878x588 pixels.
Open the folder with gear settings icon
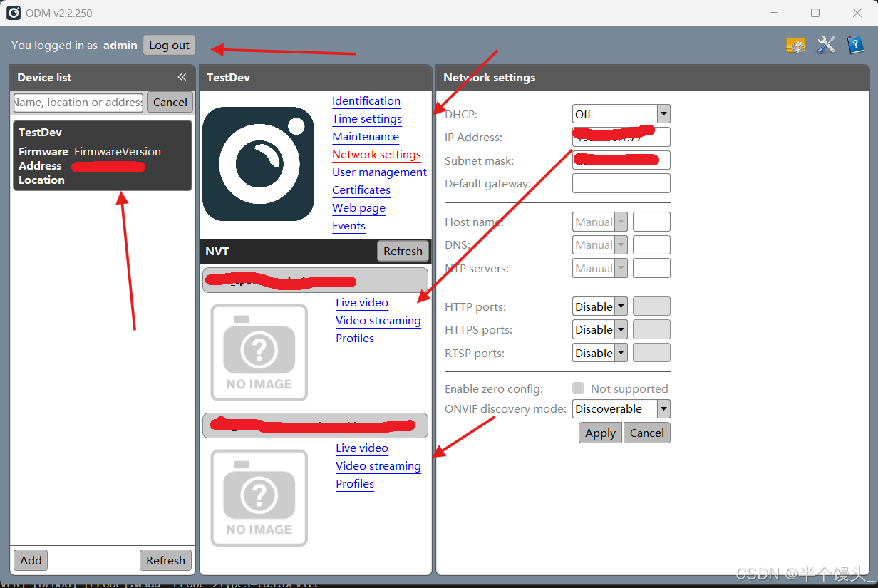pos(795,45)
